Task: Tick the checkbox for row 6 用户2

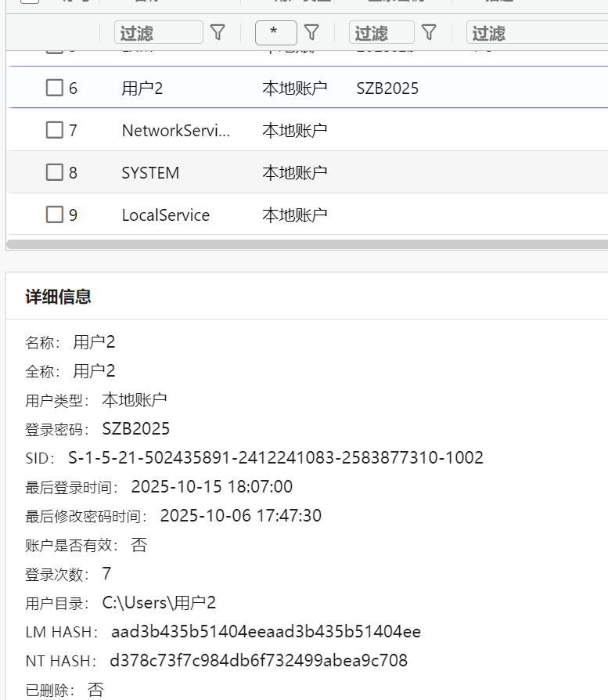Action: point(55,88)
